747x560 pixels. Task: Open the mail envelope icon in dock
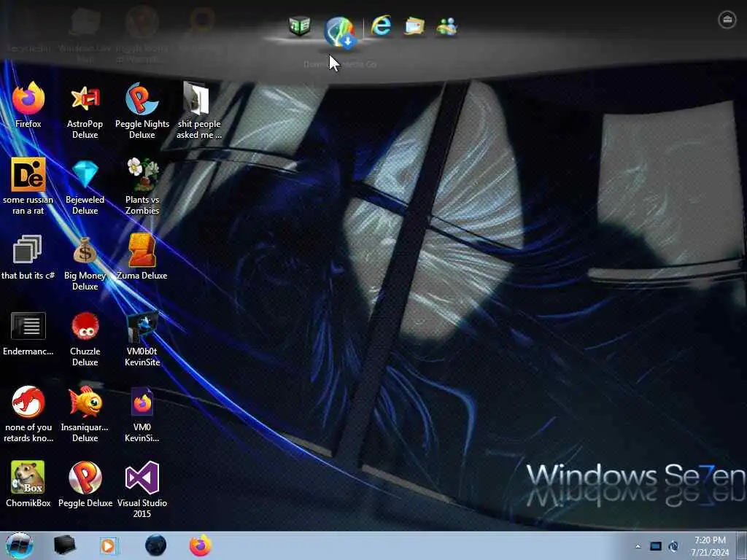[414, 26]
